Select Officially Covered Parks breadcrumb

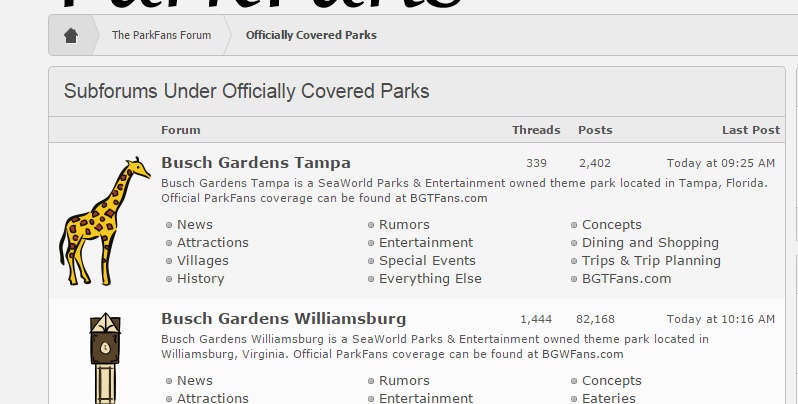click(311, 36)
